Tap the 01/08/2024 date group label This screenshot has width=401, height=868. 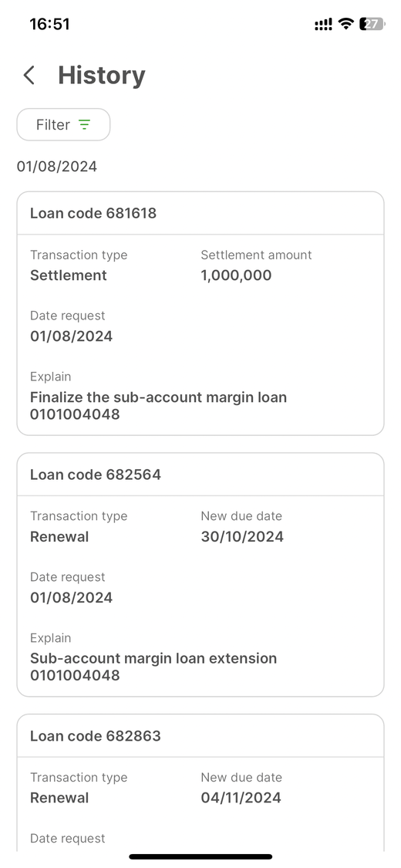(x=57, y=167)
